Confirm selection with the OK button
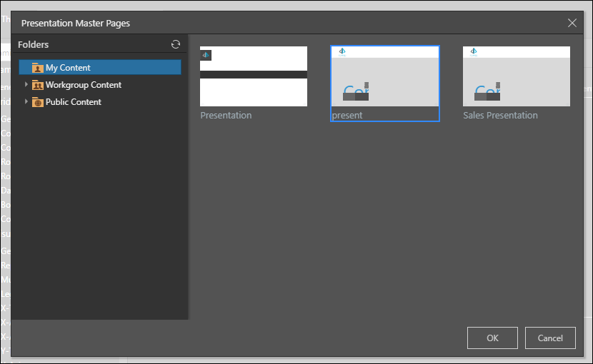The height and width of the screenshot is (364, 593). tap(492, 338)
